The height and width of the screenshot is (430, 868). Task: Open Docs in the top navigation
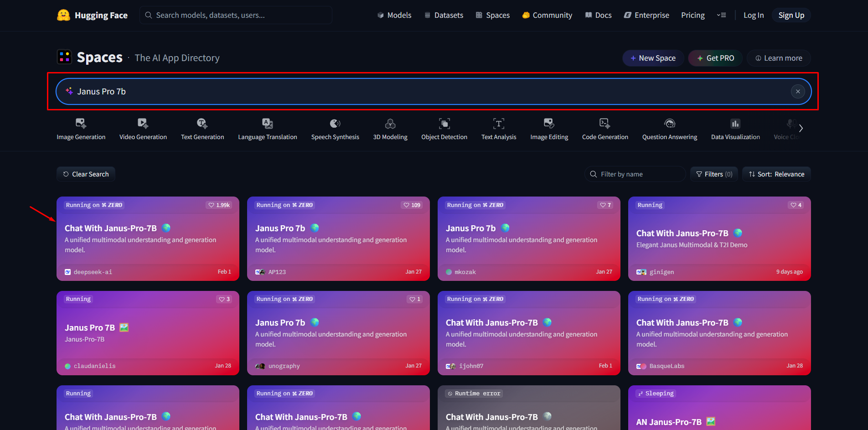(598, 15)
